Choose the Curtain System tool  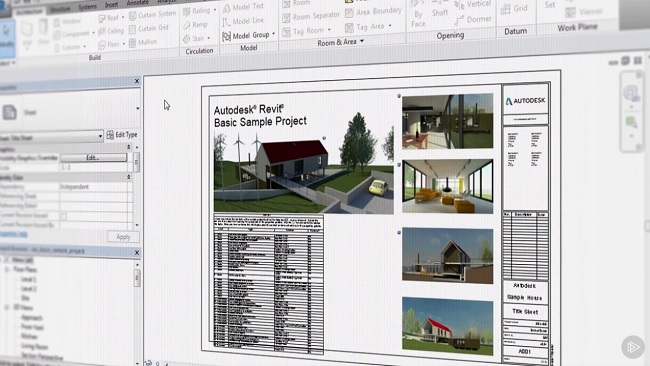pos(153,15)
